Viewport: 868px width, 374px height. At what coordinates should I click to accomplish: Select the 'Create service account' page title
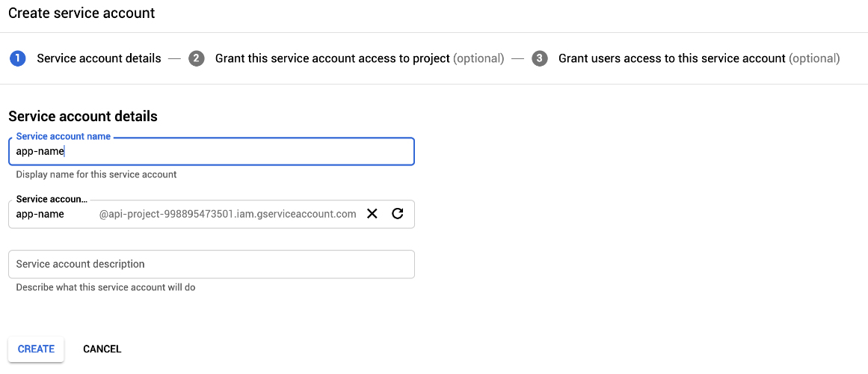pyautogui.click(x=81, y=13)
